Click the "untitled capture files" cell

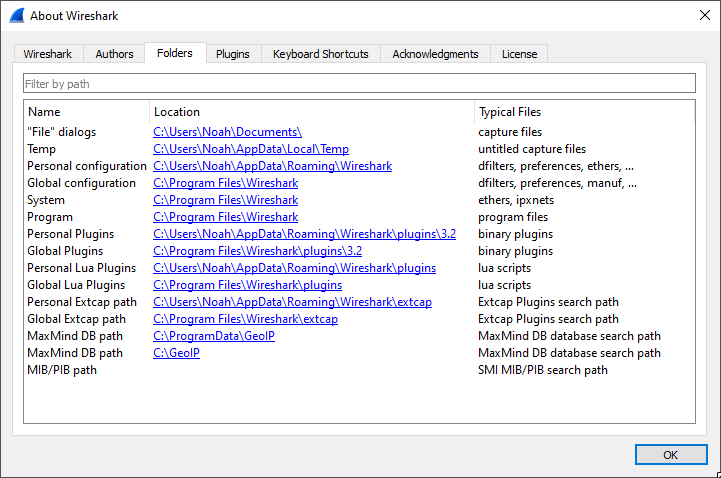tap(532, 149)
